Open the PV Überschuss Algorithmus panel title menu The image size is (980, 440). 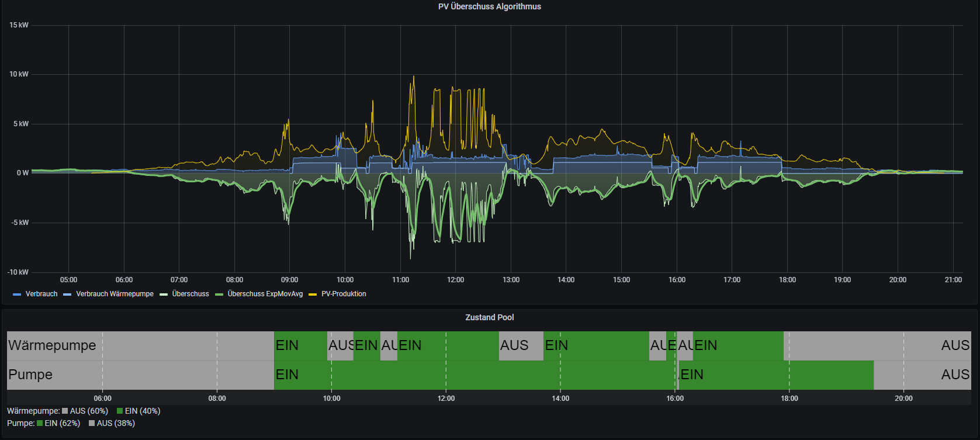click(490, 6)
